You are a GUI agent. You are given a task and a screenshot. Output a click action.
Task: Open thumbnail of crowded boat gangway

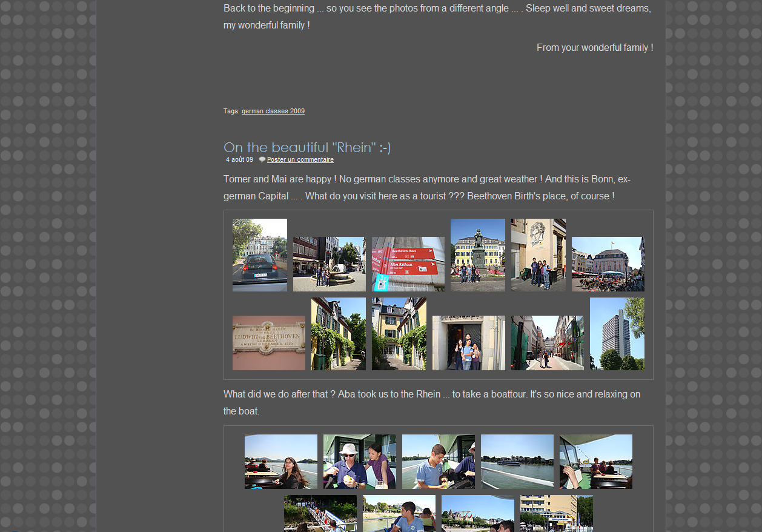[320, 513]
